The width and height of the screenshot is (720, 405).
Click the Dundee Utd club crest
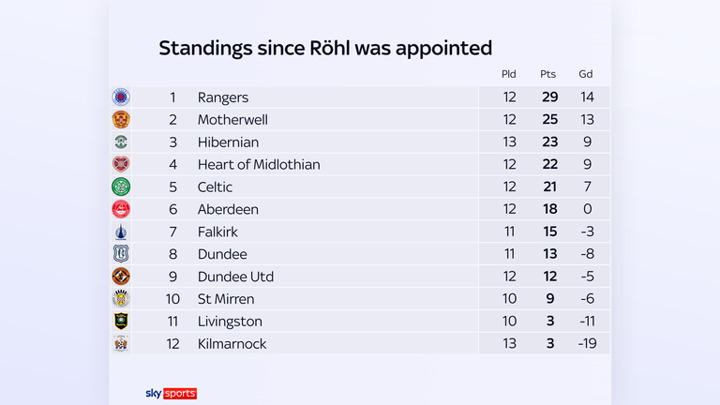tap(121, 276)
